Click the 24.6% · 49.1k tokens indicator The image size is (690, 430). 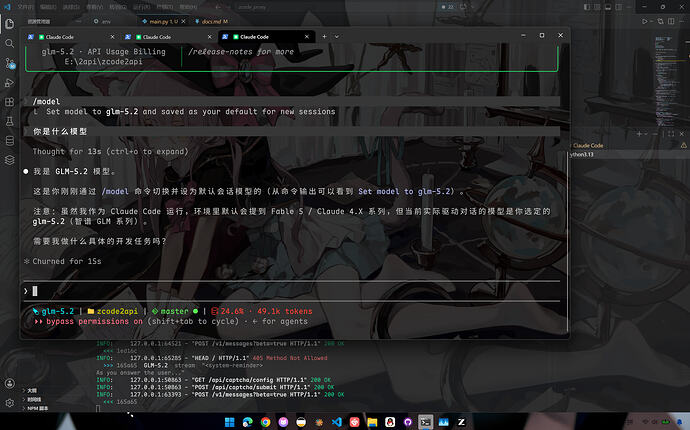262,311
